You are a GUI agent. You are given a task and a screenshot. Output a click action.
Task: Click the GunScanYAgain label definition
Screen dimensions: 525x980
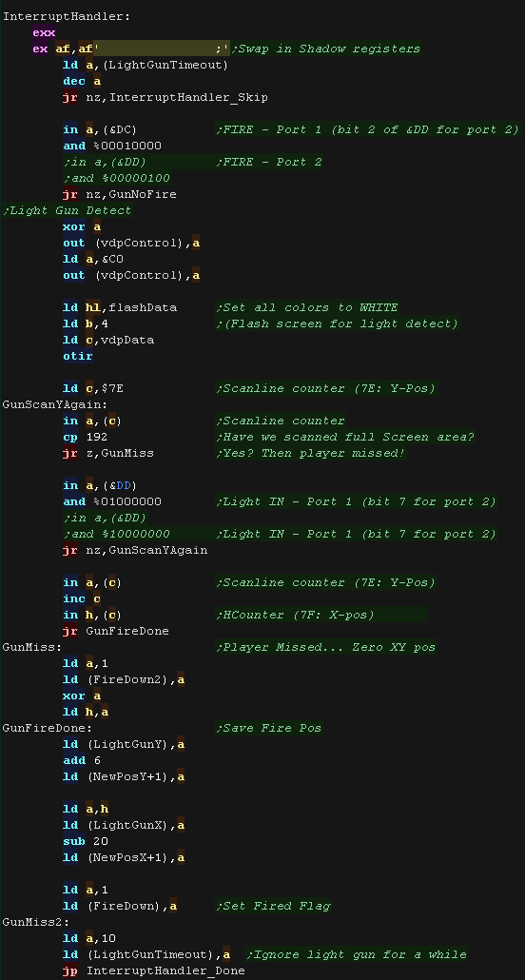[x=55, y=405]
